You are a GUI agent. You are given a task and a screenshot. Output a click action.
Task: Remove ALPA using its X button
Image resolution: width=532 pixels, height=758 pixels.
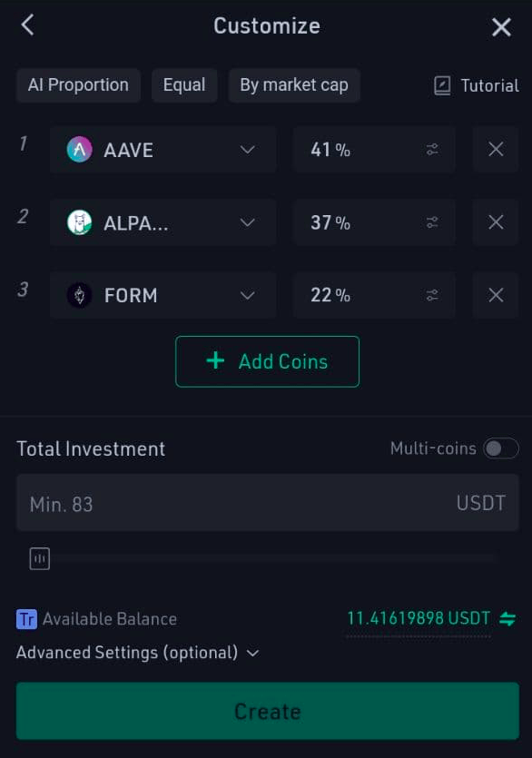[495, 221]
